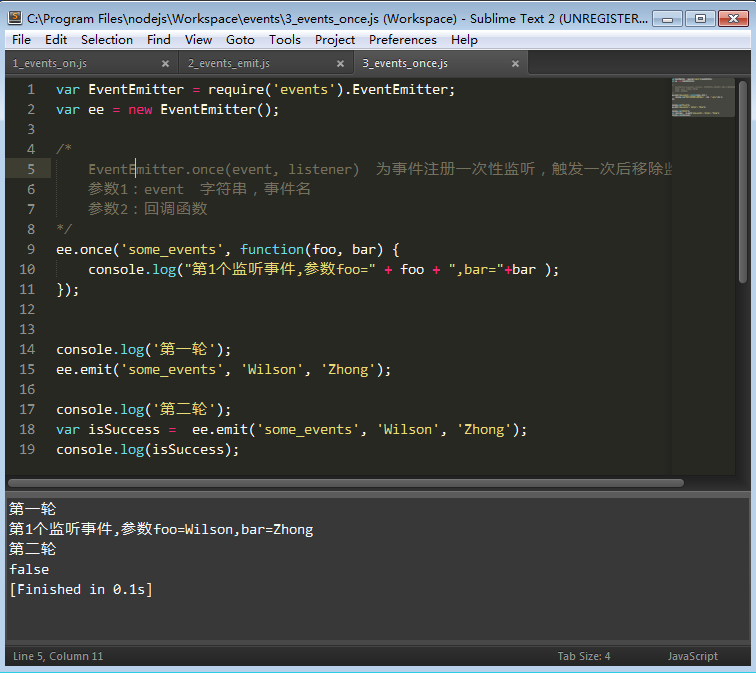Image resolution: width=756 pixels, height=673 pixels.
Task: Click the editor horizontal scrollbar thumb
Action: click(x=346, y=483)
